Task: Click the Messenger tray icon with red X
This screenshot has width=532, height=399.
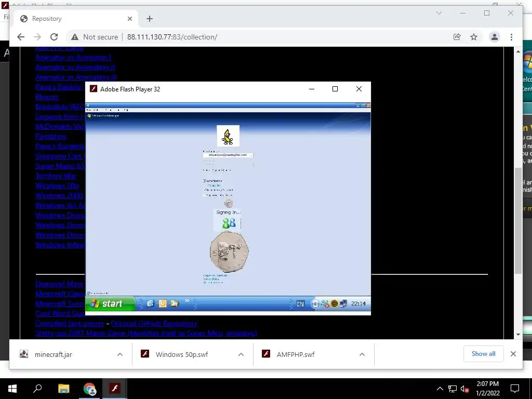Action: (x=325, y=304)
